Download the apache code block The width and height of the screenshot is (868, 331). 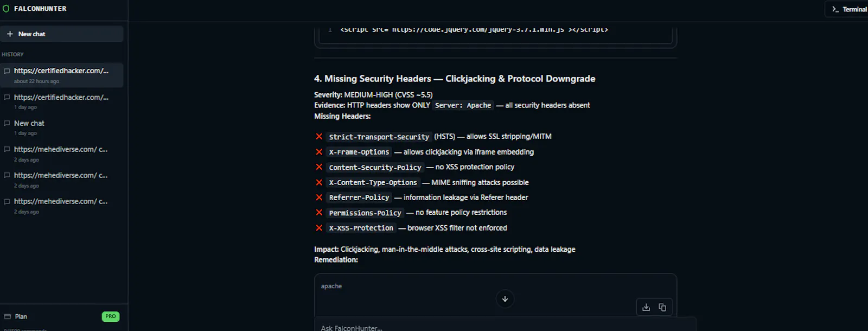pos(646,307)
